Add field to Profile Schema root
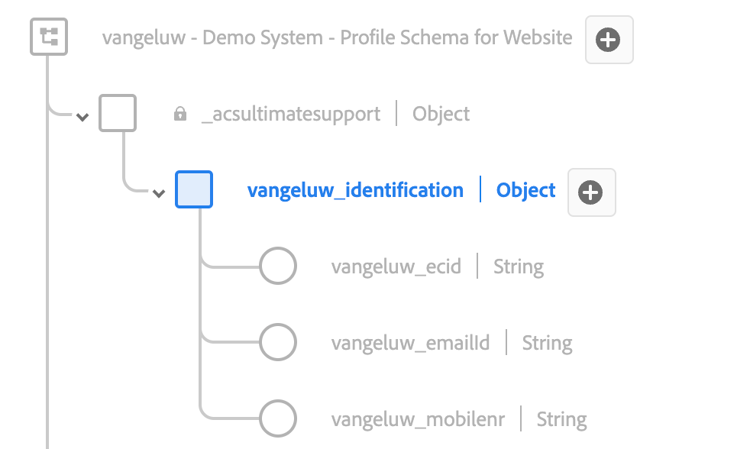750x449 pixels. 608,40
